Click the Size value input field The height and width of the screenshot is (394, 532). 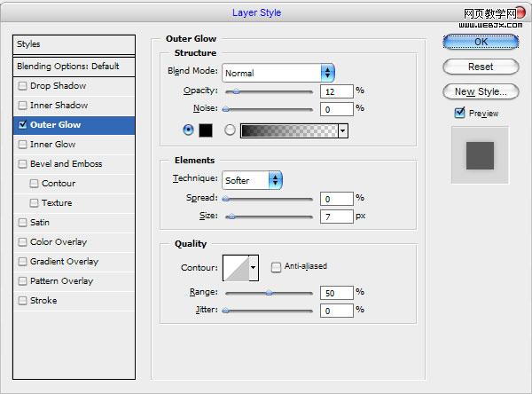tap(337, 217)
